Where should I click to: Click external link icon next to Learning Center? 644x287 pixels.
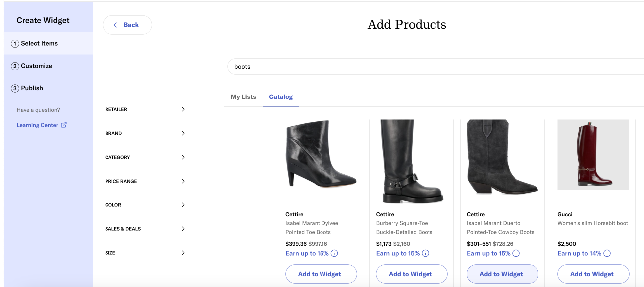click(64, 125)
